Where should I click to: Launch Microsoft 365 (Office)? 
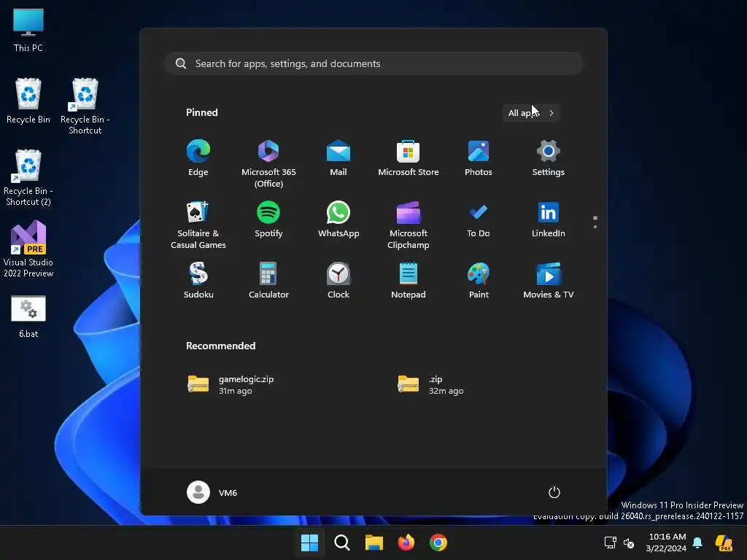[x=268, y=163]
